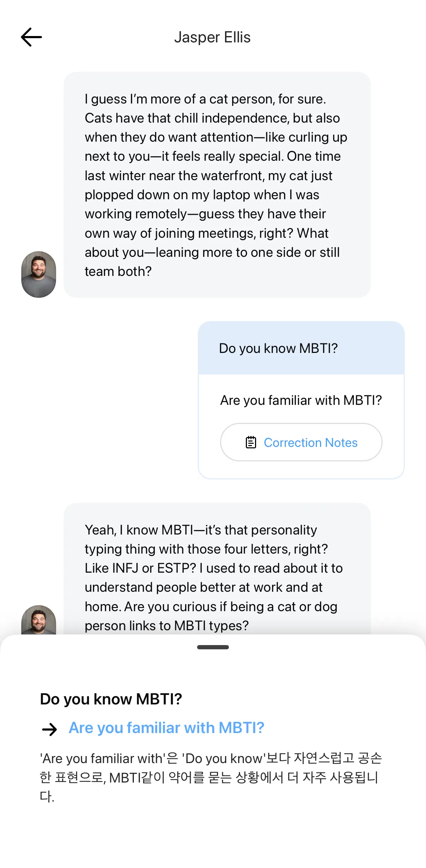Screen dimensions: 426x868
Task: Tap the corrected sentence above Correction Notes
Action: [301, 400]
